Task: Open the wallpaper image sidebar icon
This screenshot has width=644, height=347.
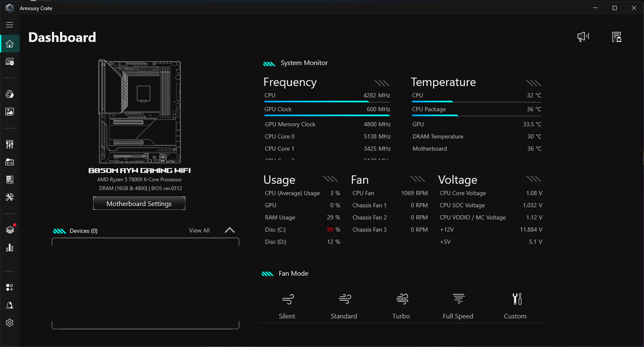Action: (x=10, y=112)
